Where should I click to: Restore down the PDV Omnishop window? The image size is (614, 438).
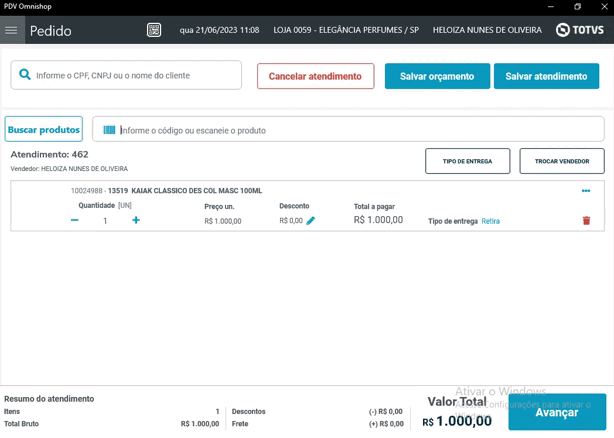(x=577, y=7)
